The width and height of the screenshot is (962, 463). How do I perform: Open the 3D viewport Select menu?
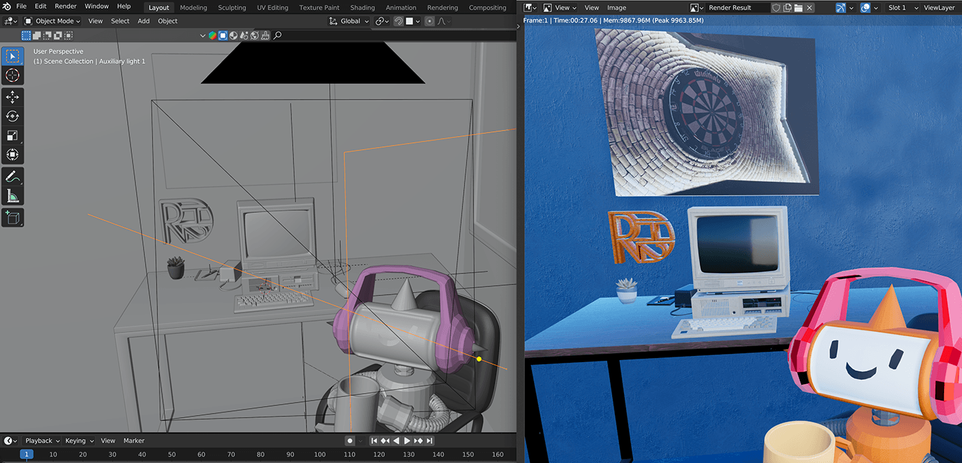click(x=120, y=21)
